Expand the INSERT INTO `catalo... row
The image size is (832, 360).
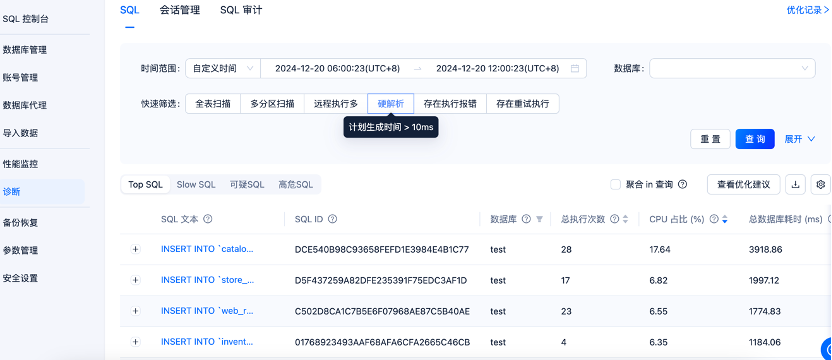point(135,249)
